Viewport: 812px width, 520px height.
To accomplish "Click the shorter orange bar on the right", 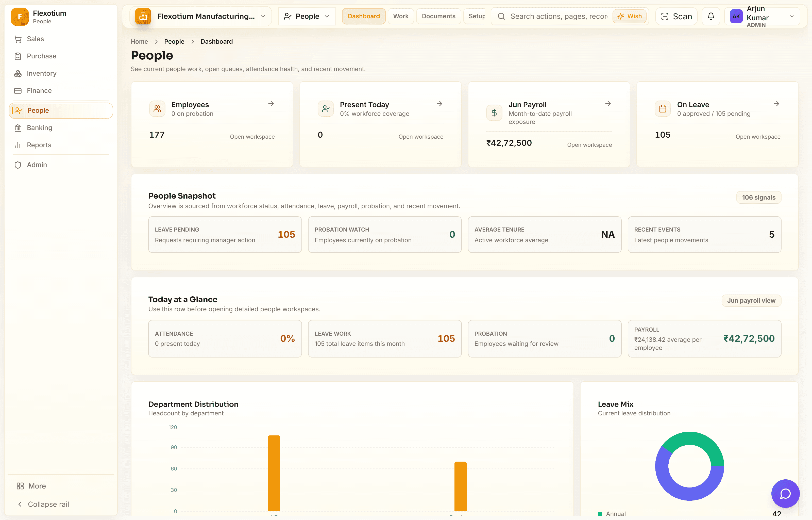I will (461, 486).
